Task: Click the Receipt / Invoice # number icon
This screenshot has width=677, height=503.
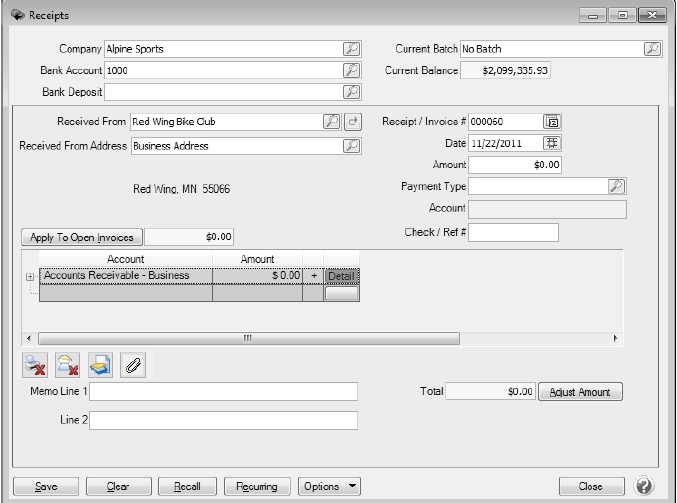Action: pyautogui.click(x=552, y=122)
